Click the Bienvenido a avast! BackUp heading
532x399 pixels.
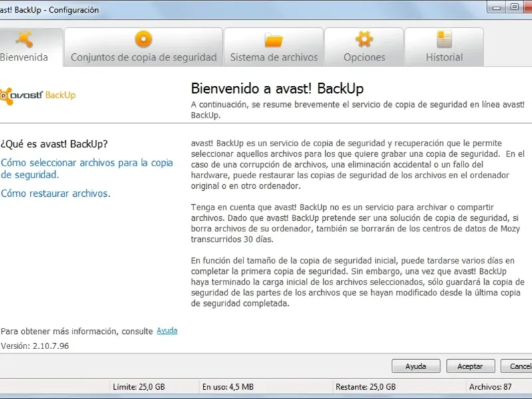277,88
